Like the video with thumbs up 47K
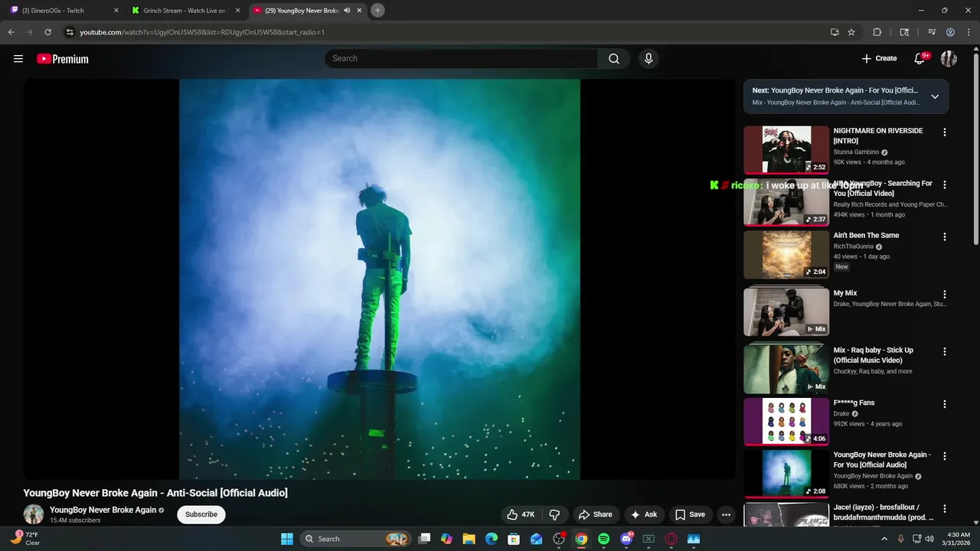Screen dimensions: 980x551 (521, 514)
